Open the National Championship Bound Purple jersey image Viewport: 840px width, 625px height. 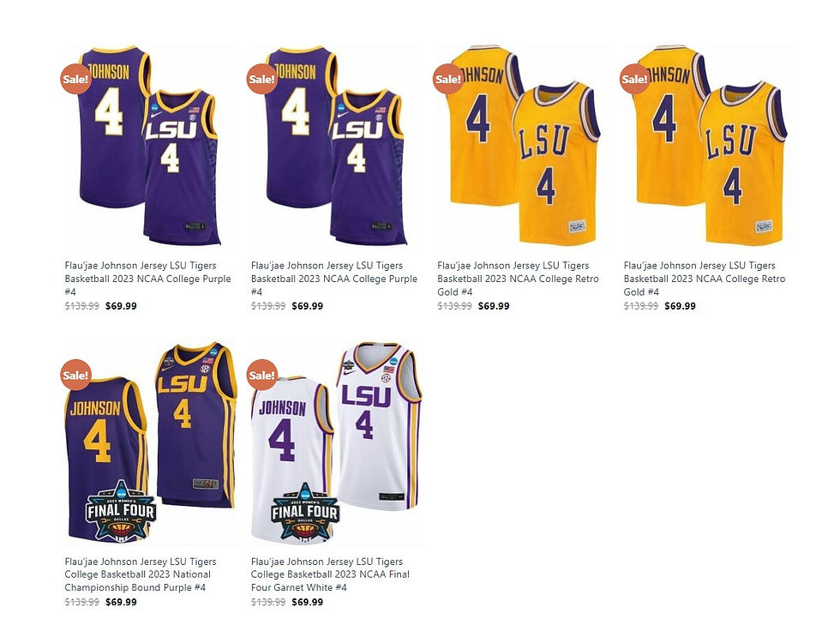(x=151, y=442)
